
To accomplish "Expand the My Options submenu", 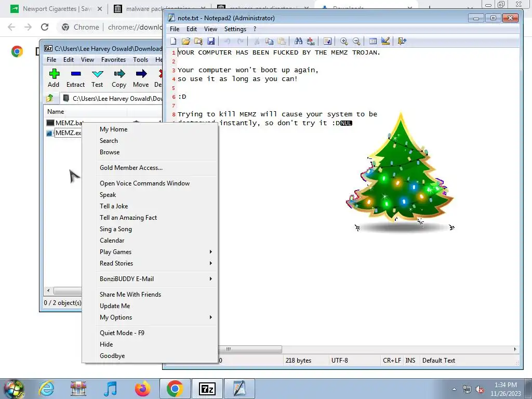I will click(156, 317).
